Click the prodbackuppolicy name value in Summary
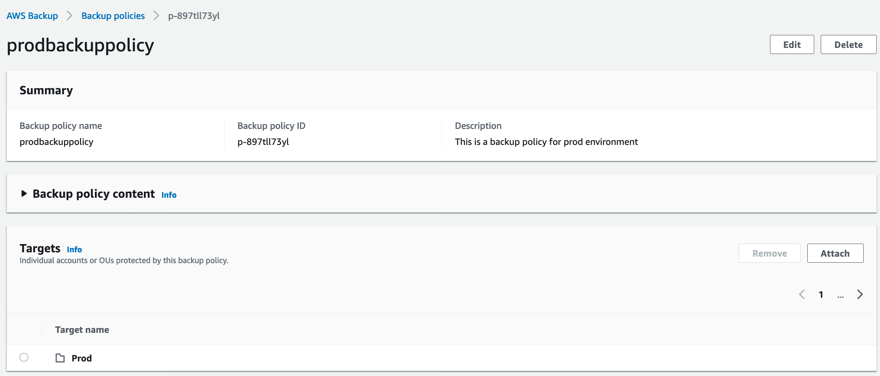Image resolution: width=880 pixels, height=376 pixels. click(56, 142)
